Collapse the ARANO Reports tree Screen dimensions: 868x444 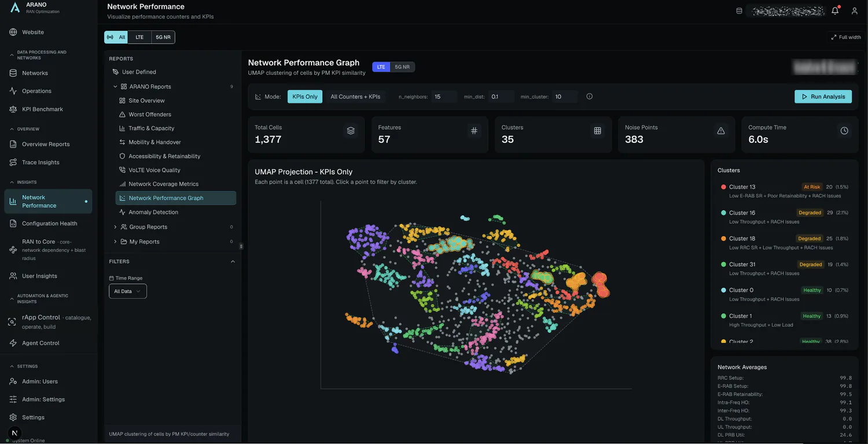pyautogui.click(x=115, y=87)
